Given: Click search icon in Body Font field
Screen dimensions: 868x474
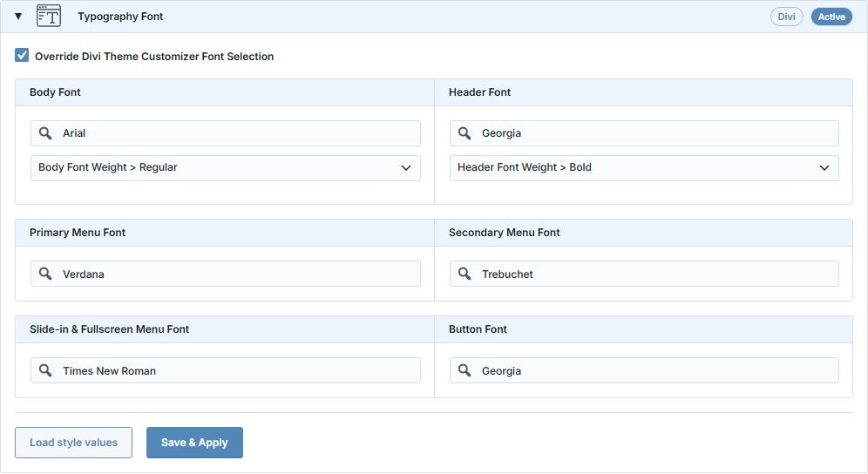Looking at the screenshot, I should pos(45,133).
